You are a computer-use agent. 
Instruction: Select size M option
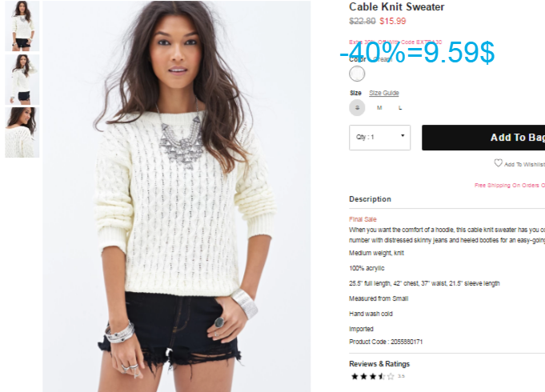[379, 108]
